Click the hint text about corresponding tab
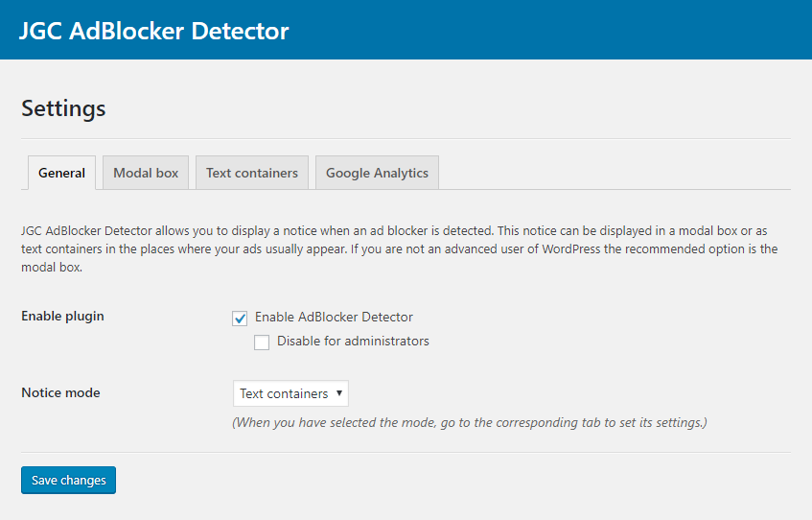 pos(470,422)
